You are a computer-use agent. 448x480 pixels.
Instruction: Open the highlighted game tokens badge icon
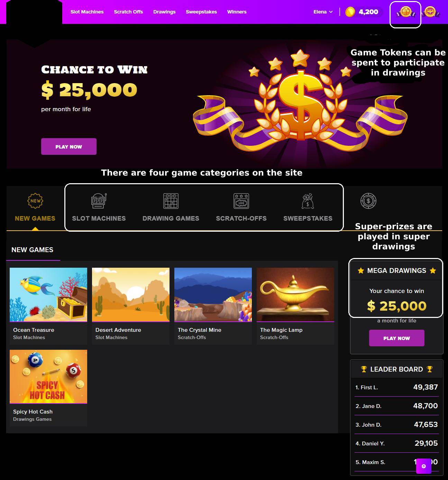point(405,12)
